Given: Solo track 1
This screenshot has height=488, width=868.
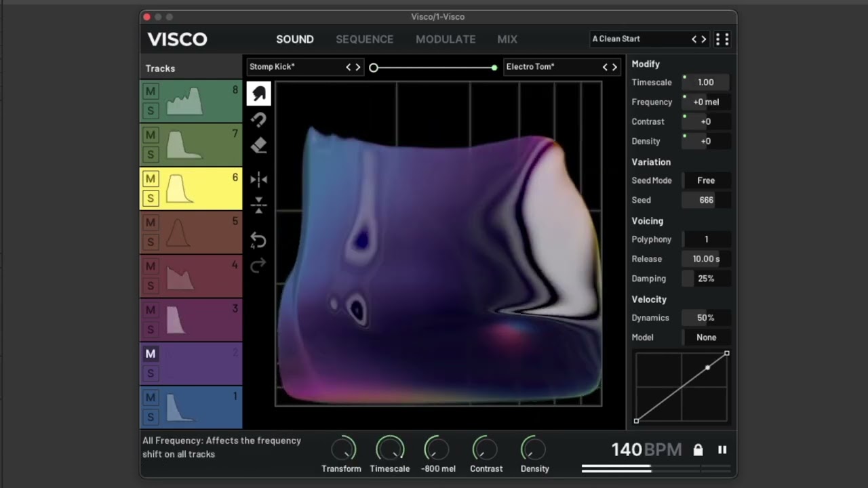Looking at the screenshot, I should (x=151, y=417).
